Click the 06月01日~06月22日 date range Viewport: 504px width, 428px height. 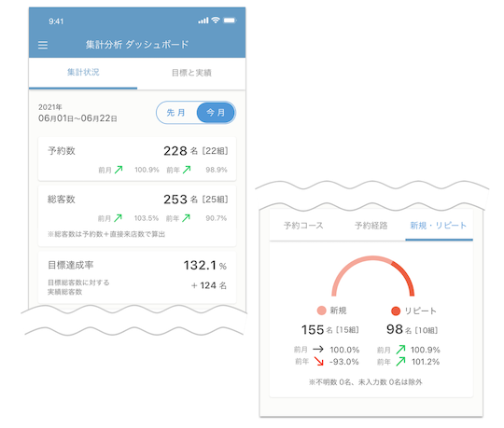point(77,118)
